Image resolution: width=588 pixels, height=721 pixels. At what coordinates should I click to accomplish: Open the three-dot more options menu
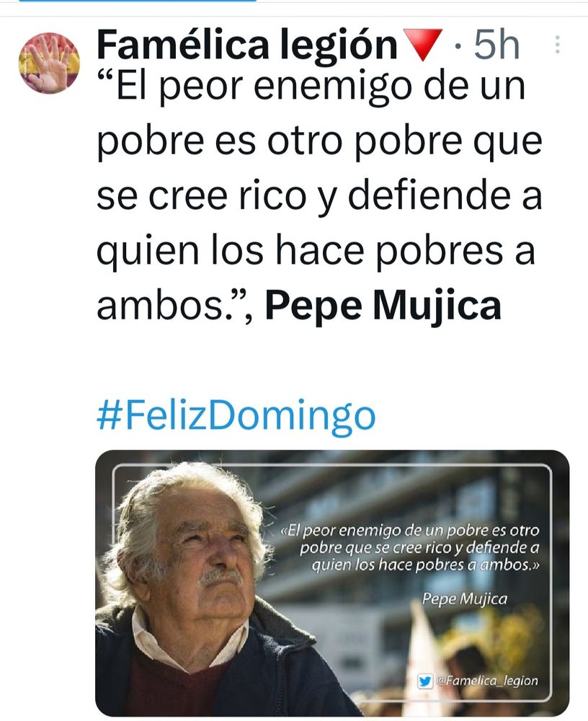tap(557, 45)
